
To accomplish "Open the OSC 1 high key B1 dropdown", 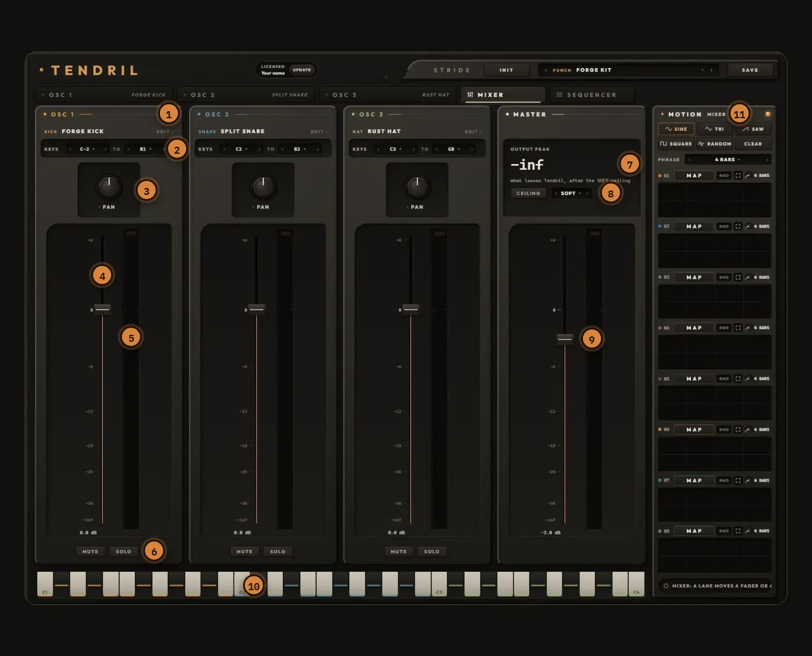I will tap(146, 149).
